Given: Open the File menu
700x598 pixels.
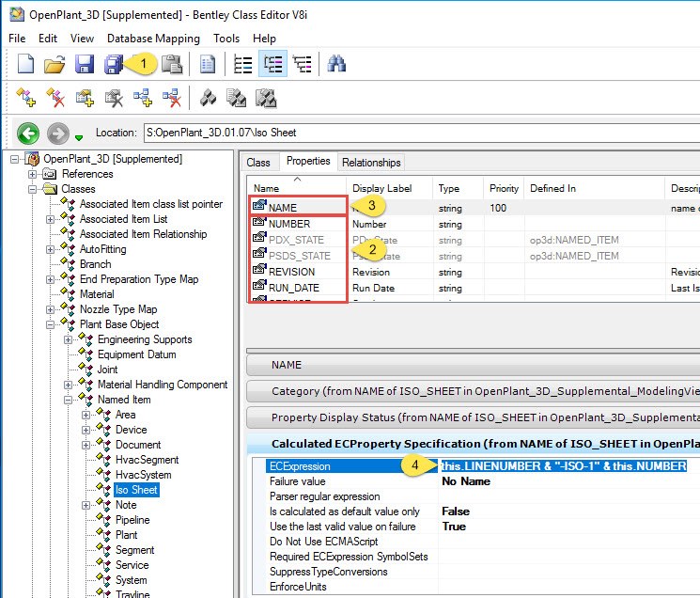Looking at the screenshot, I should pos(17,39).
